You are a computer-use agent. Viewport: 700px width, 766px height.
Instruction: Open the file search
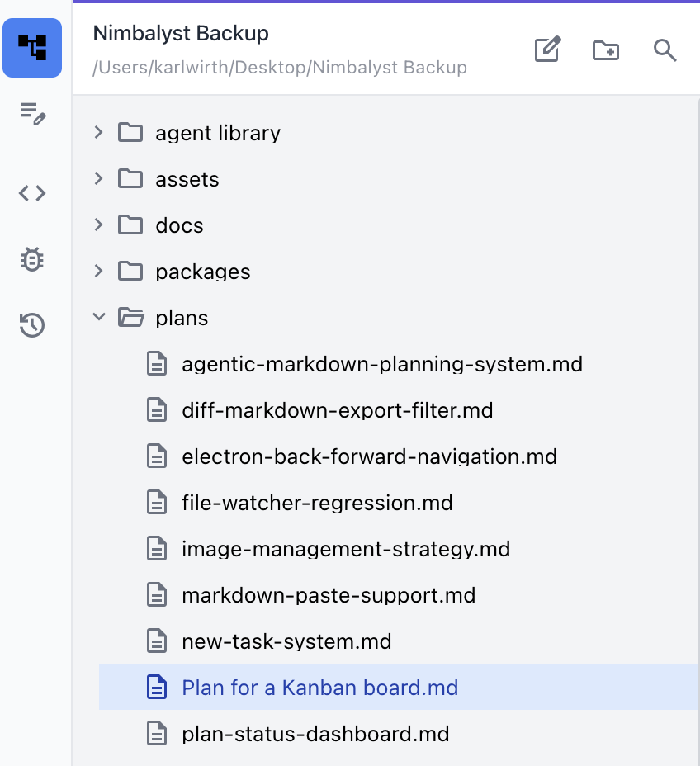coord(665,50)
